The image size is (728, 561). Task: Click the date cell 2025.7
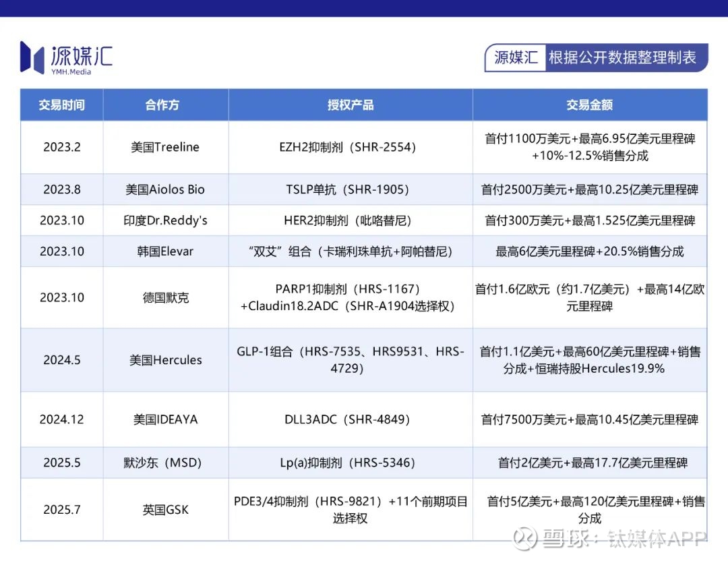(62, 510)
